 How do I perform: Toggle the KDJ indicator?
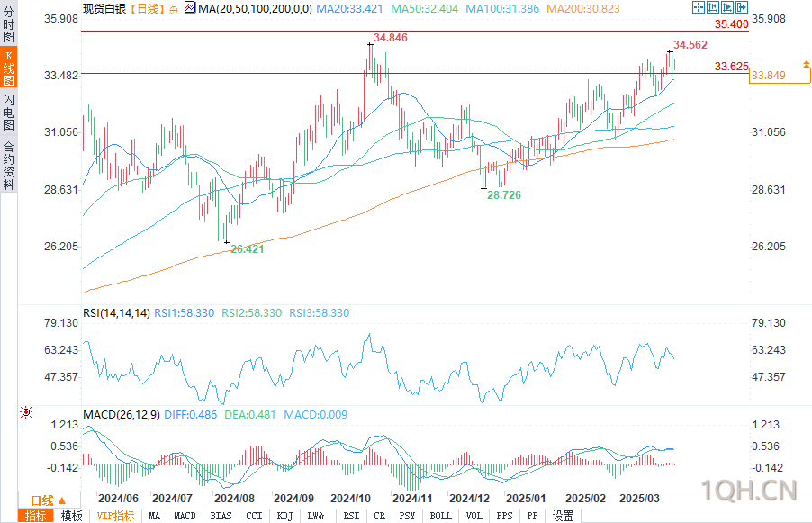[x=284, y=516]
